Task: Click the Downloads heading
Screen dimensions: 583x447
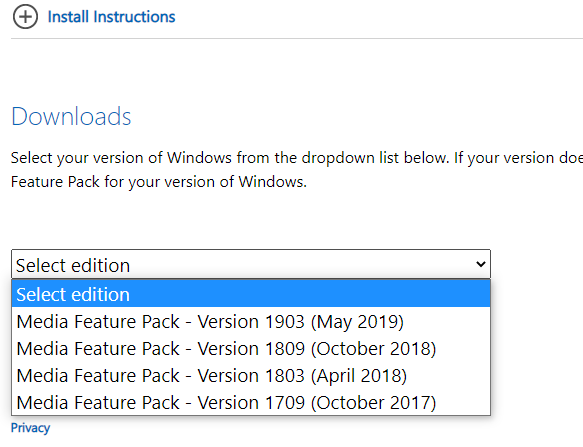Action: (x=71, y=116)
